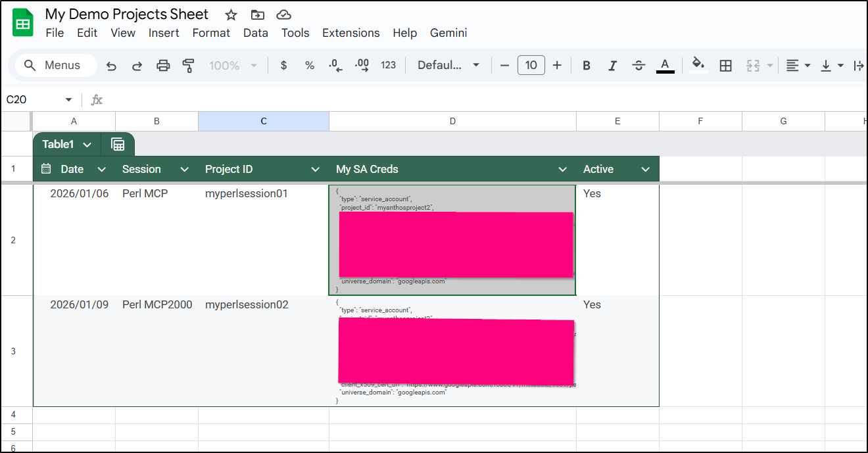Click the convert table view icon
Image resolution: width=868 pixels, height=453 pixels.
coord(118,145)
